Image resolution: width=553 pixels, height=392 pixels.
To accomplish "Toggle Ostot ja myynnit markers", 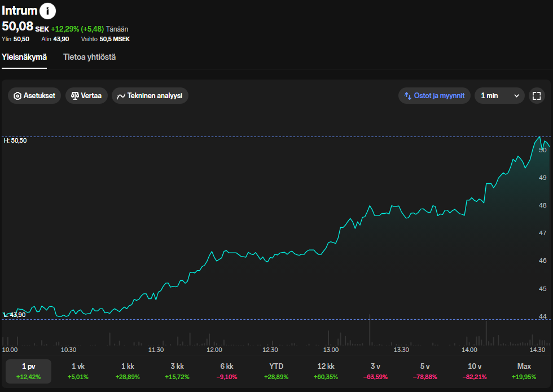I will click(x=434, y=96).
